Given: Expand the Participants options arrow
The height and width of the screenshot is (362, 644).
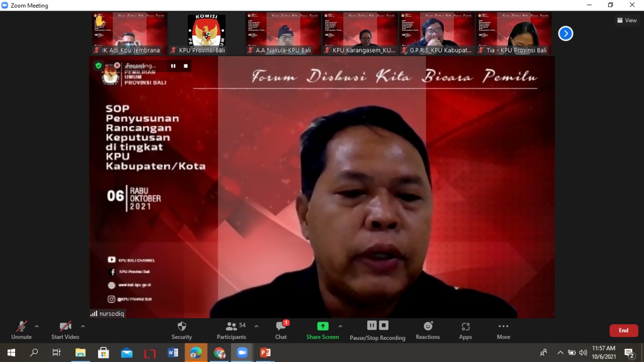Looking at the screenshot, I should [256, 326].
